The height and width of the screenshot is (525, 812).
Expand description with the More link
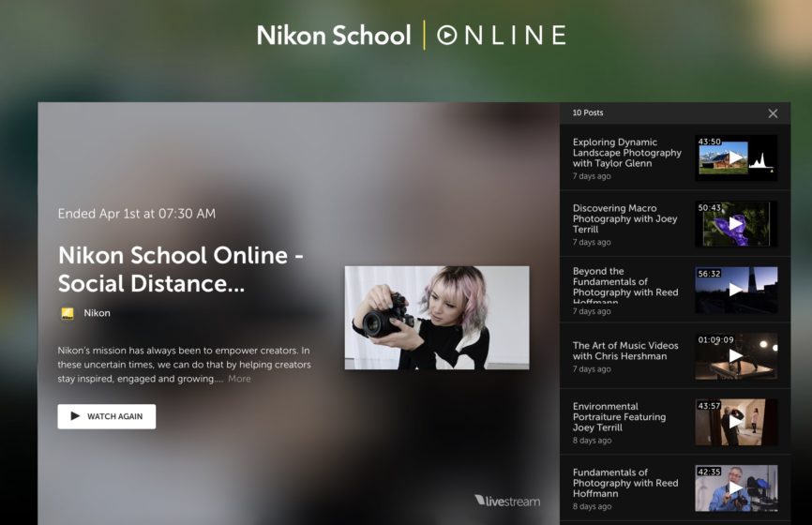click(239, 379)
